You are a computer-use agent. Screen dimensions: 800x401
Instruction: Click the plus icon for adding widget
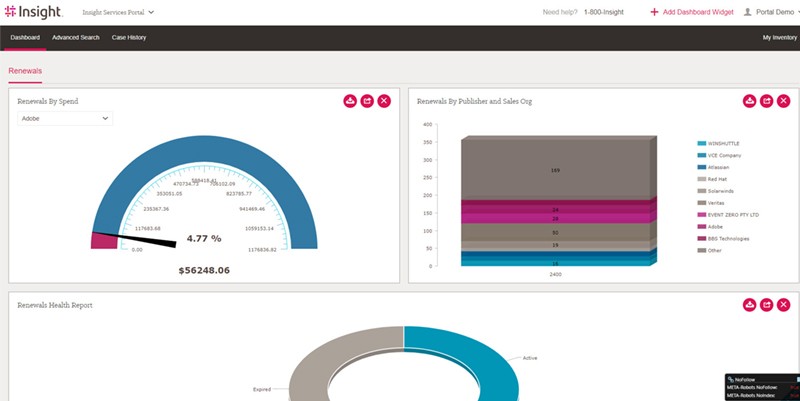[x=654, y=12]
